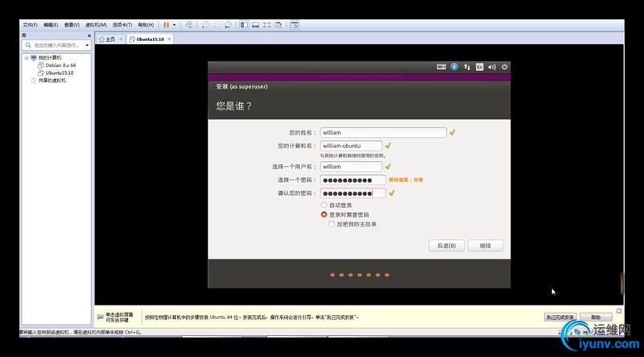The width and height of the screenshot is (644, 357).
Task: Take a snapshot using clock-plus icon
Action: click(205, 25)
